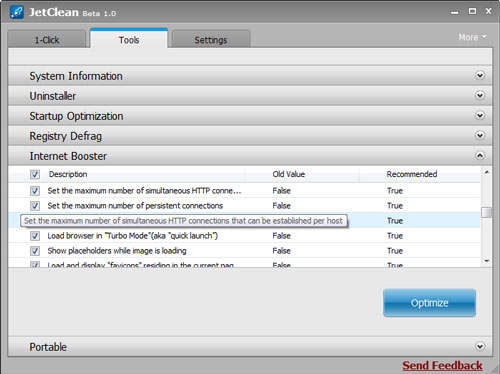Click the Description column header

pos(68,174)
